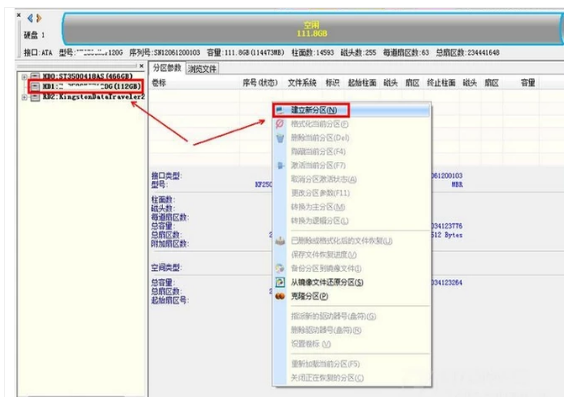
Task: Choose 更改分区参数(F11) menu entry
Action: point(320,193)
